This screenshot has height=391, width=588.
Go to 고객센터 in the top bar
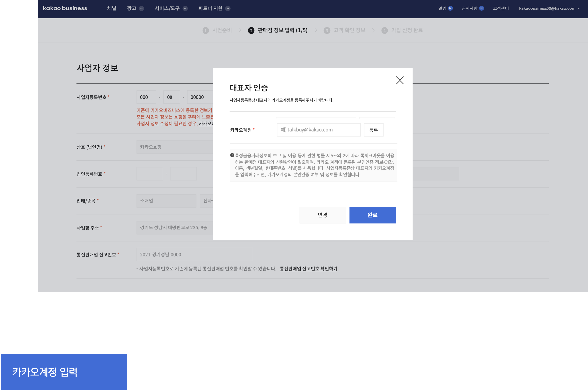click(x=500, y=8)
